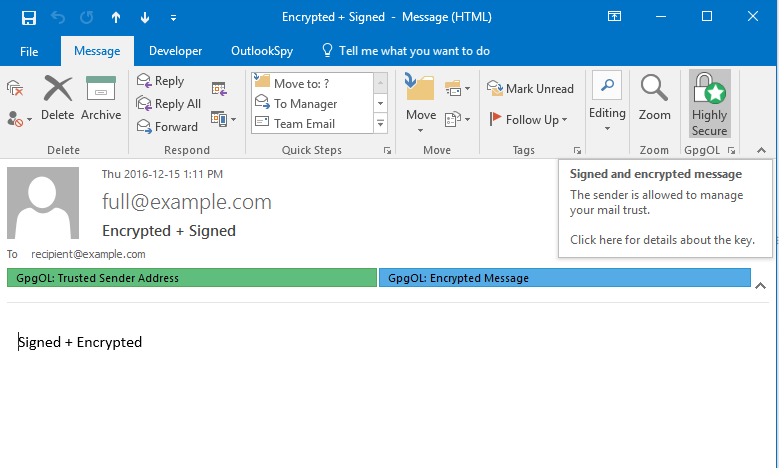Mark the message as Unread

[x=530, y=89]
